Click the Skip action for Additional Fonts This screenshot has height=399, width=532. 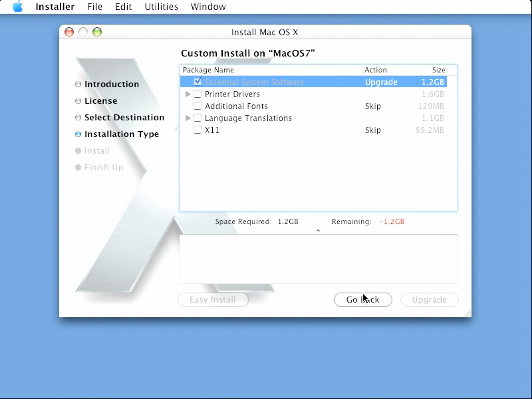click(373, 106)
